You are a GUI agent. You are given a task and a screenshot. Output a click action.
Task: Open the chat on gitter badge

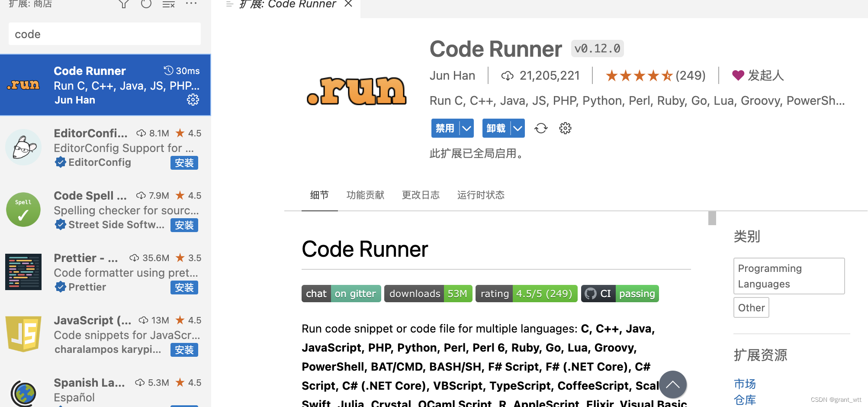(341, 294)
